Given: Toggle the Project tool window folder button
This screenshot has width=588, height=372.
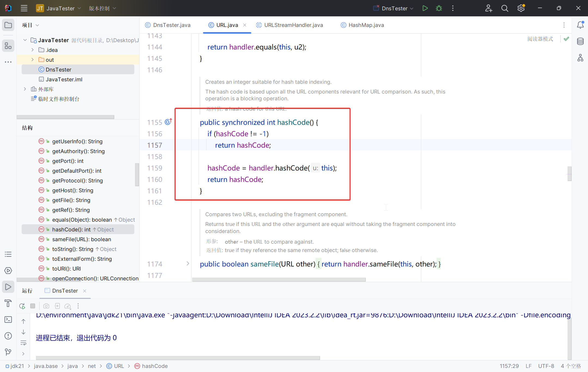Looking at the screenshot, I should click(x=8, y=25).
